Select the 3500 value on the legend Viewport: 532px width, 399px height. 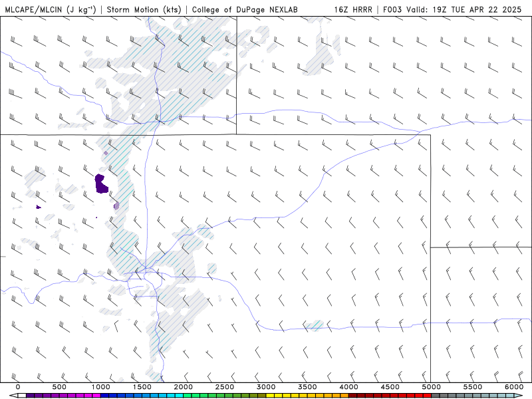point(307,387)
